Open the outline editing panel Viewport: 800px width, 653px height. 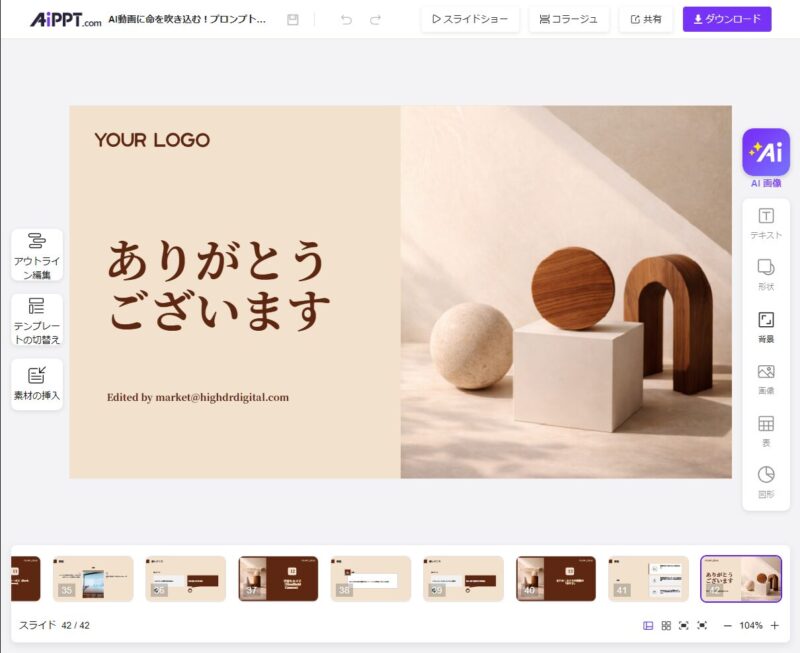click(37, 254)
